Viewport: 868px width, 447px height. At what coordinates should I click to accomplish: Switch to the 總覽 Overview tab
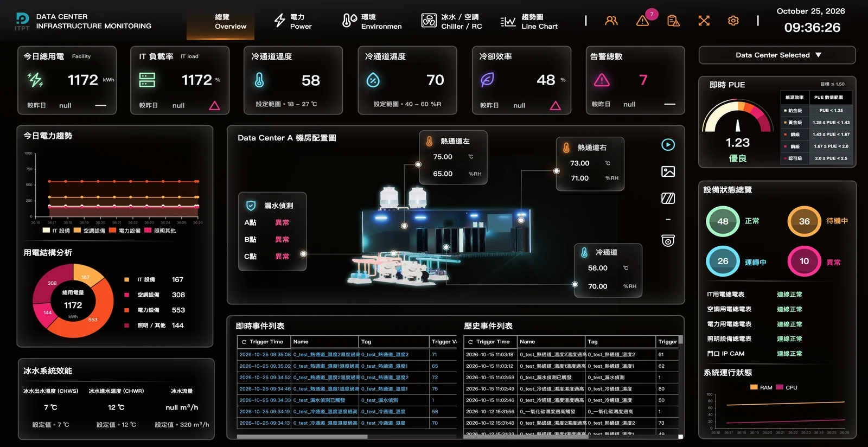click(220, 22)
